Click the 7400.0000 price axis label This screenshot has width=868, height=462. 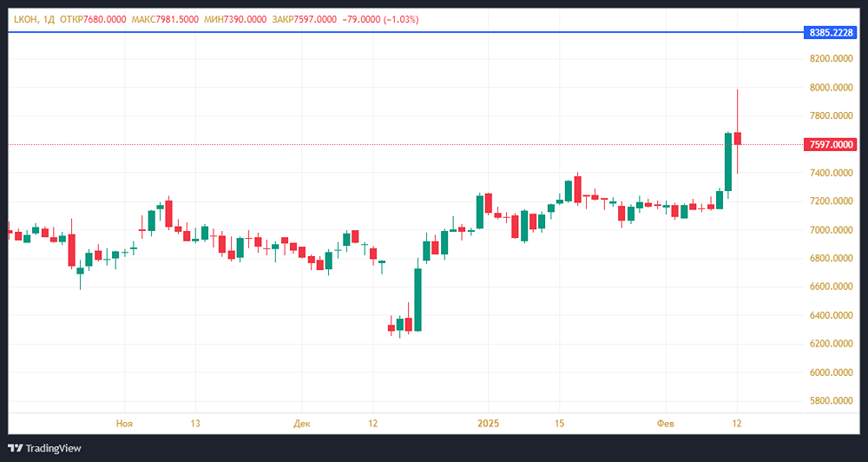point(831,173)
